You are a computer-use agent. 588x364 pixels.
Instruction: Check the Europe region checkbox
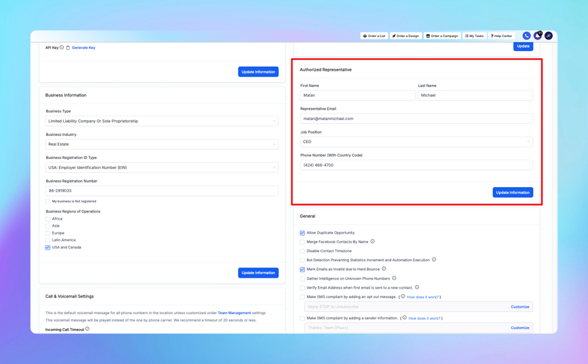point(48,233)
